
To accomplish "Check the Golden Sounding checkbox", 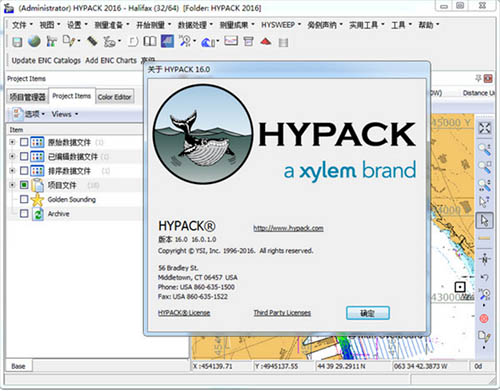I will click(x=24, y=199).
